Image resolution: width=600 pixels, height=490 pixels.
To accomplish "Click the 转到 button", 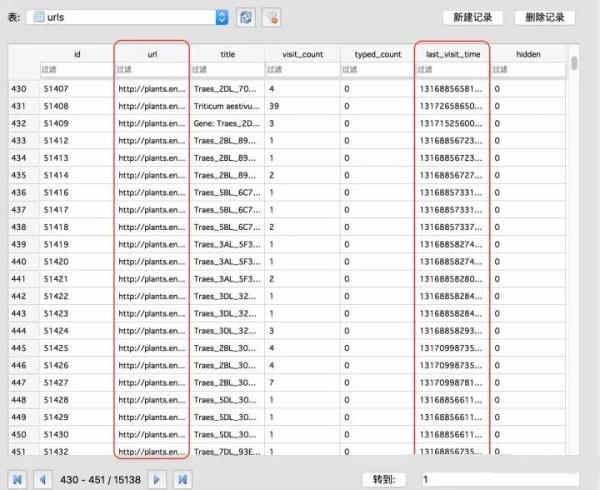I will click(x=386, y=480).
